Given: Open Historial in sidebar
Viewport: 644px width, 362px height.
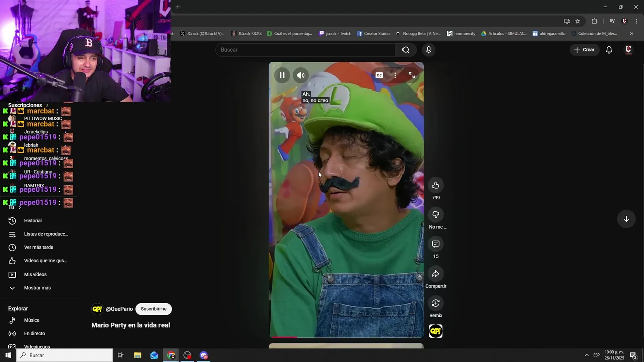Looking at the screenshot, I should [x=33, y=221].
